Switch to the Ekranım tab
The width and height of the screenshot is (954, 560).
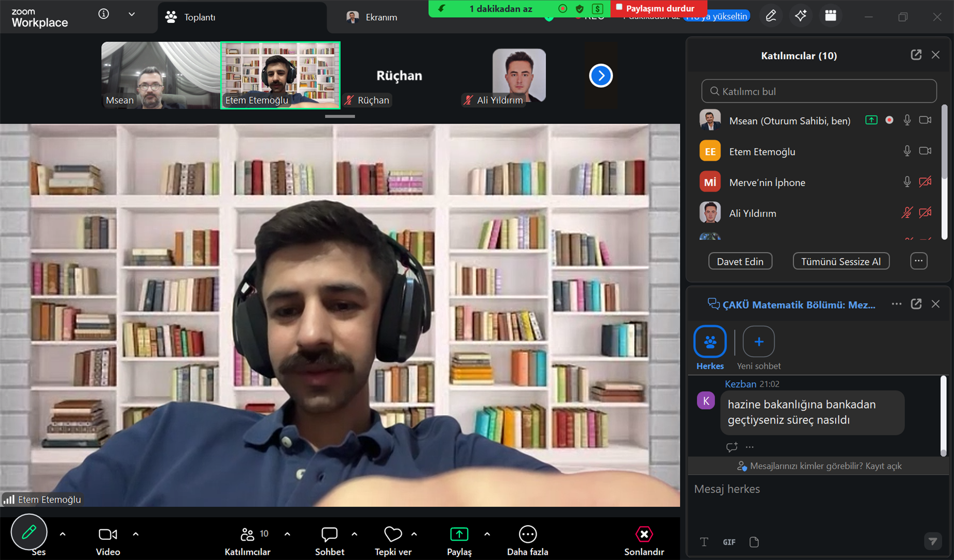372,17
